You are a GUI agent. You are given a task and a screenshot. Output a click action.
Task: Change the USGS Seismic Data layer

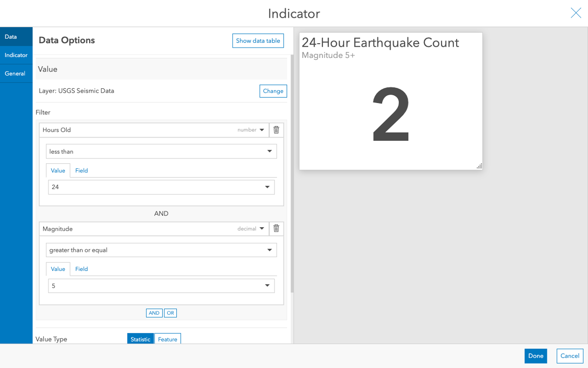[x=273, y=91]
